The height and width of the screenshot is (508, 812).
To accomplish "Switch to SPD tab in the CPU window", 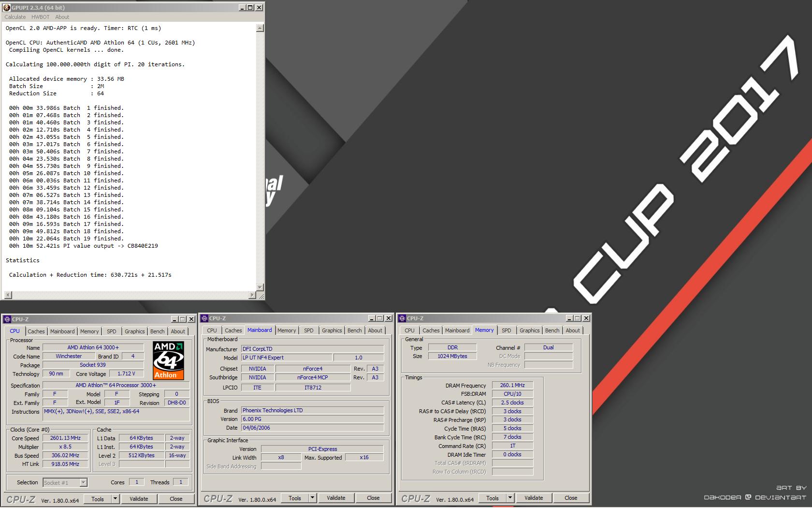I will point(112,331).
